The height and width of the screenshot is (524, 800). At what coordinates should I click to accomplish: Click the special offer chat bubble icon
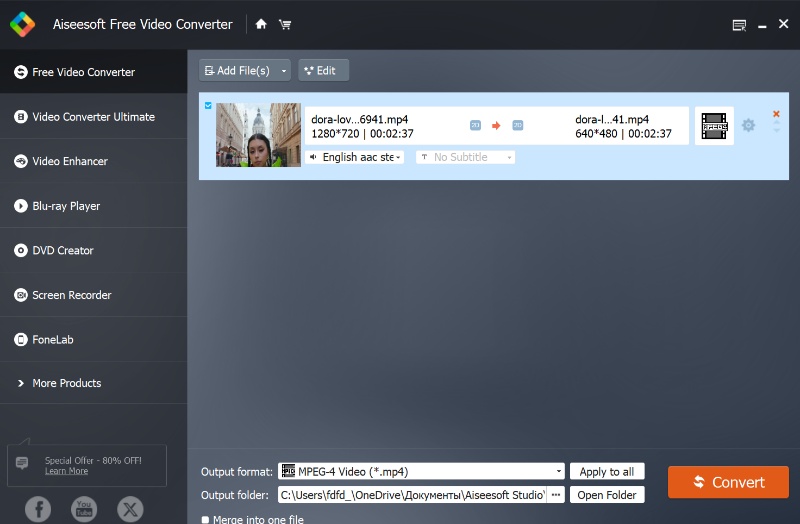pyautogui.click(x=22, y=463)
